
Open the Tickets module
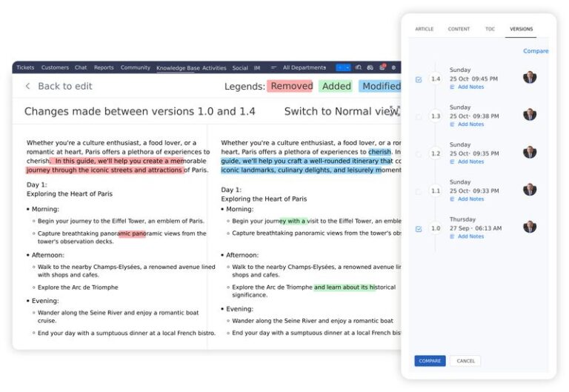click(x=25, y=67)
